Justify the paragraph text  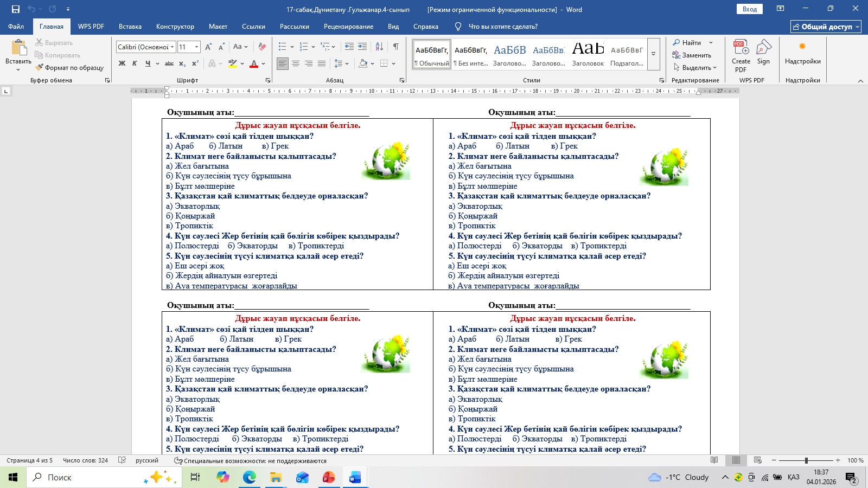coord(322,63)
